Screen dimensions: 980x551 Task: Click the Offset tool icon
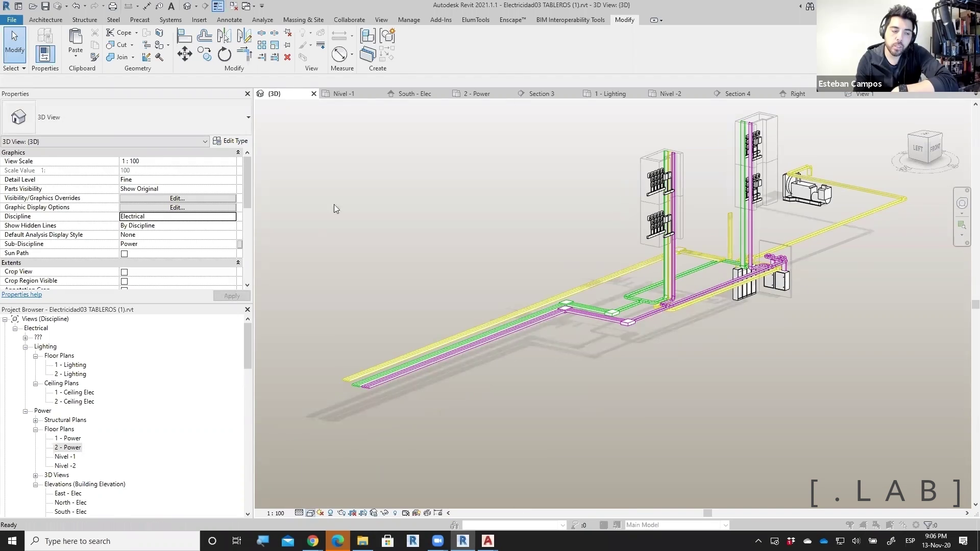click(x=205, y=36)
